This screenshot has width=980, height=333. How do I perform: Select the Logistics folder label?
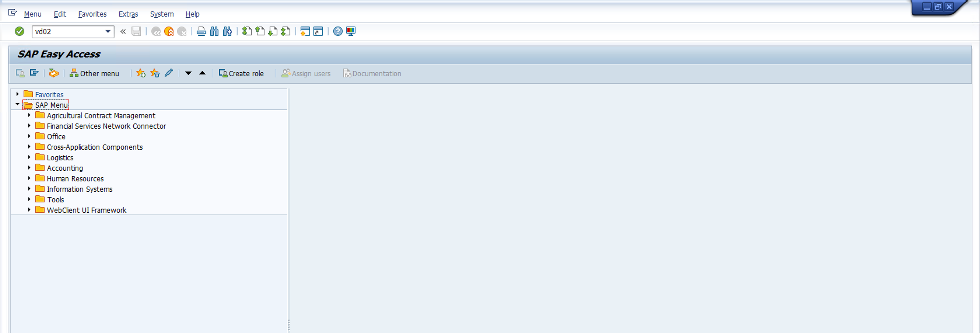[x=60, y=158]
